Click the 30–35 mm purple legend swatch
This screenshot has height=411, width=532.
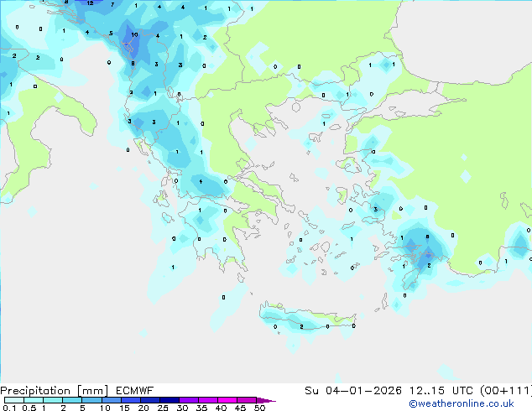(188, 400)
